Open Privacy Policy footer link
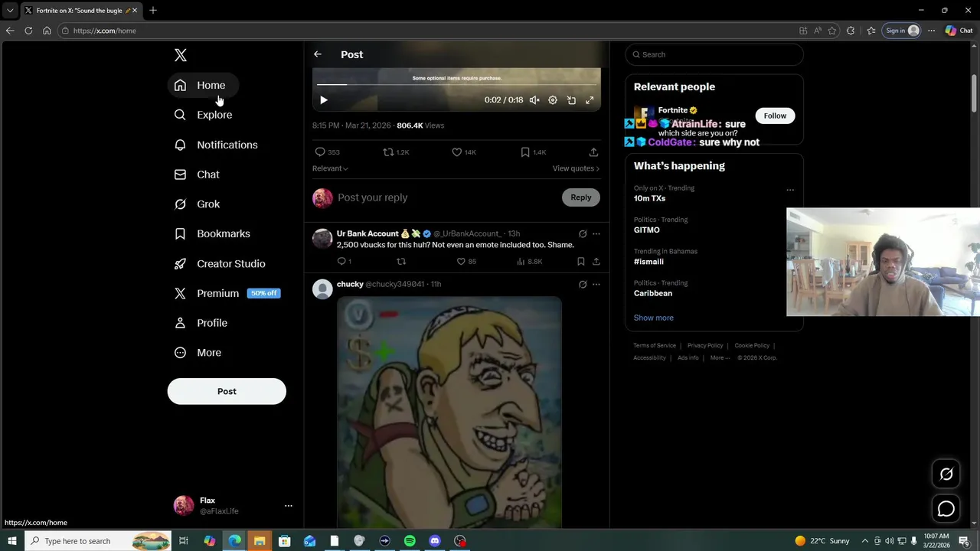The width and height of the screenshot is (980, 551). [705, 346]
